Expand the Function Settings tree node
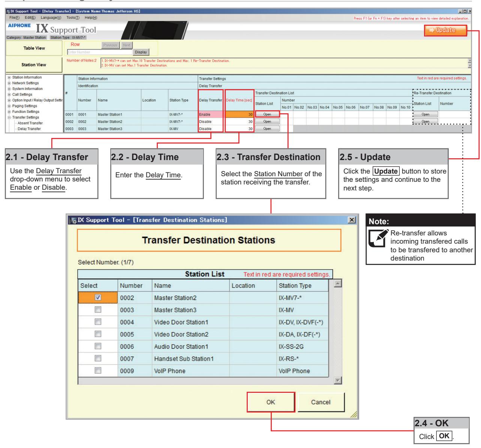 point(9,112)
